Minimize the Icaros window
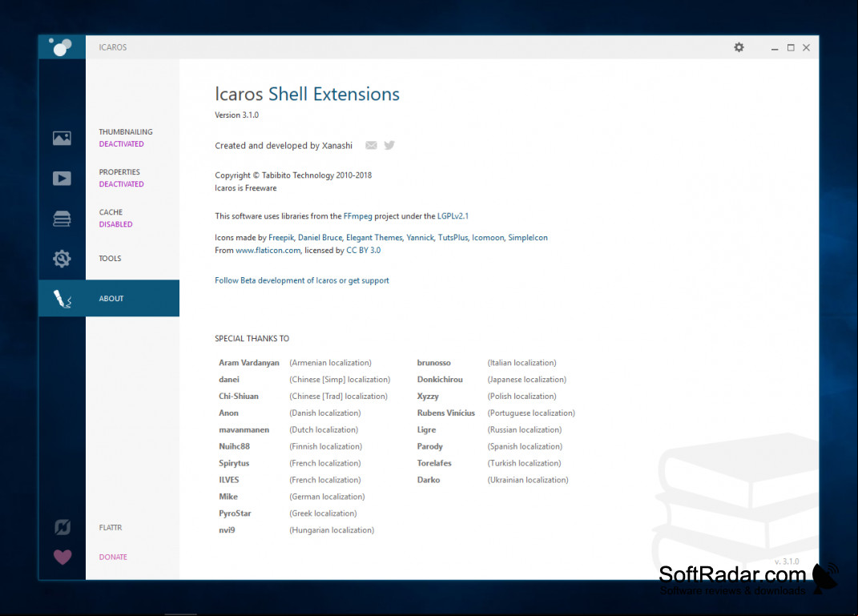The width and height of the screenshot is (858, 616). [774, 48]
